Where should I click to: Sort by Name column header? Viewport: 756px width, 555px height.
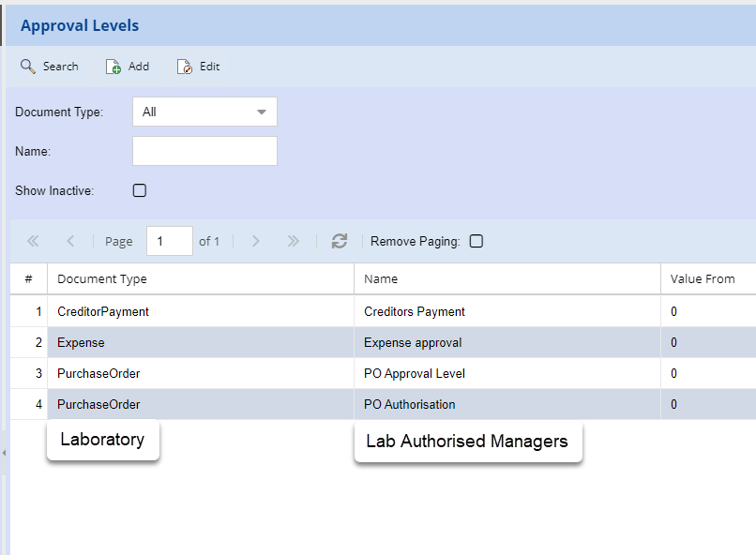point(381,278)
